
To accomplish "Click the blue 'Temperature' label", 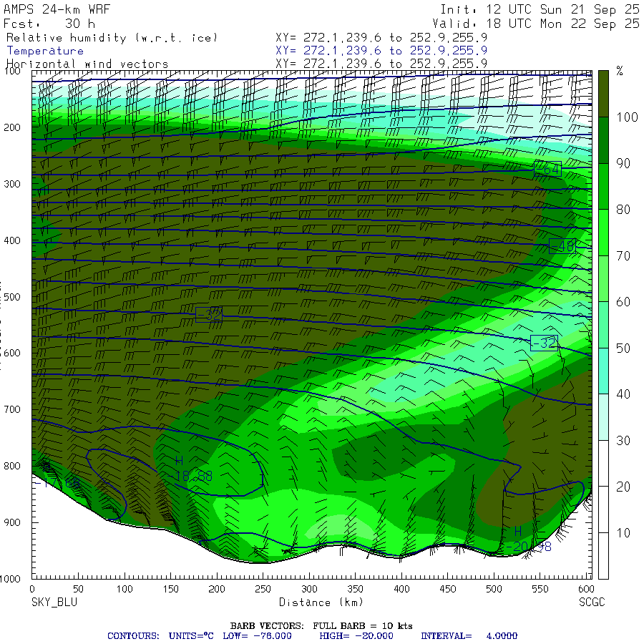I will coord(45,51).
